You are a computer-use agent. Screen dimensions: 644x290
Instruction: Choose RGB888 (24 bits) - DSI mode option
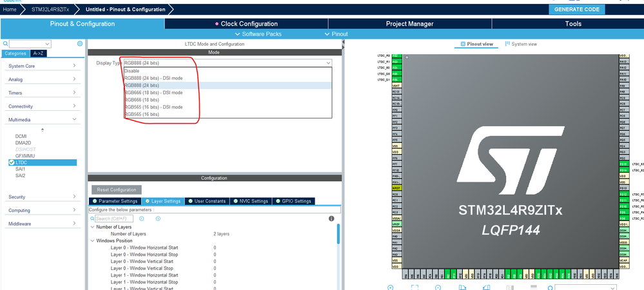(228, 78)
